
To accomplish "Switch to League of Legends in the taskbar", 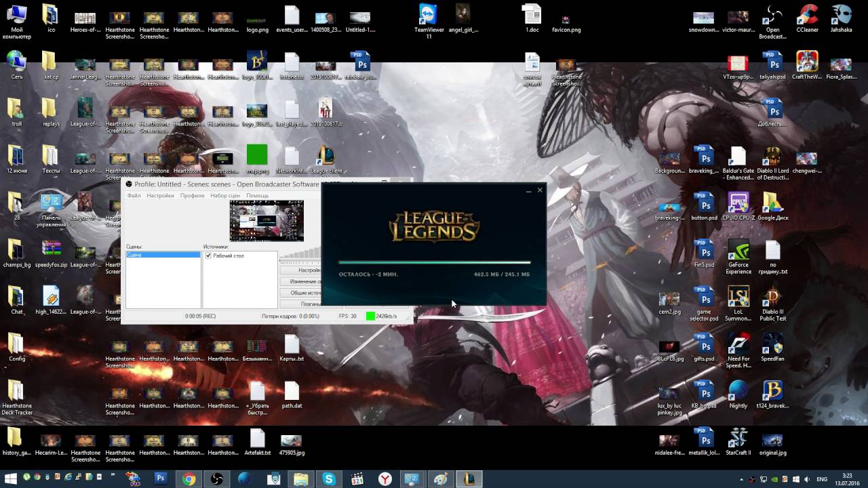I will point(469,479).
